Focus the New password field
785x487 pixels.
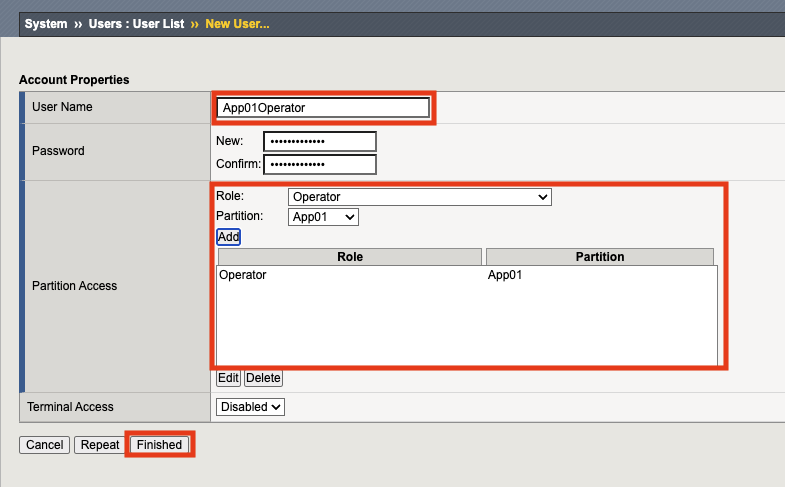tap(320, 142)
